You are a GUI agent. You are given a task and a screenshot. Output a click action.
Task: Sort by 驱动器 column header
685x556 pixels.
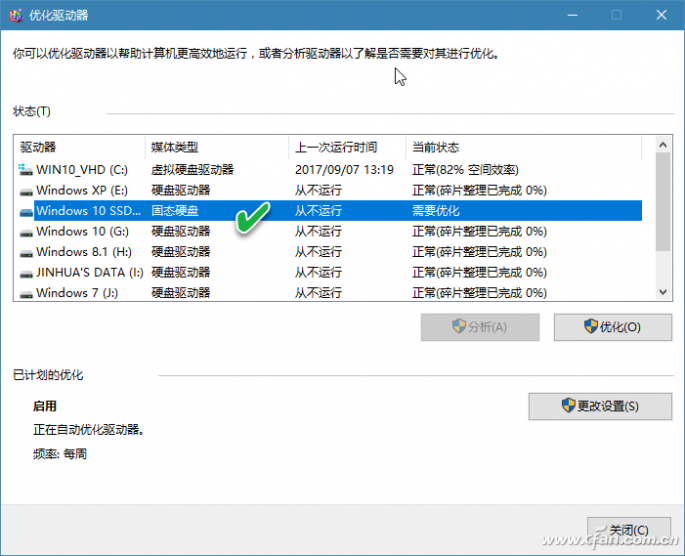click(x=80, y=147)
